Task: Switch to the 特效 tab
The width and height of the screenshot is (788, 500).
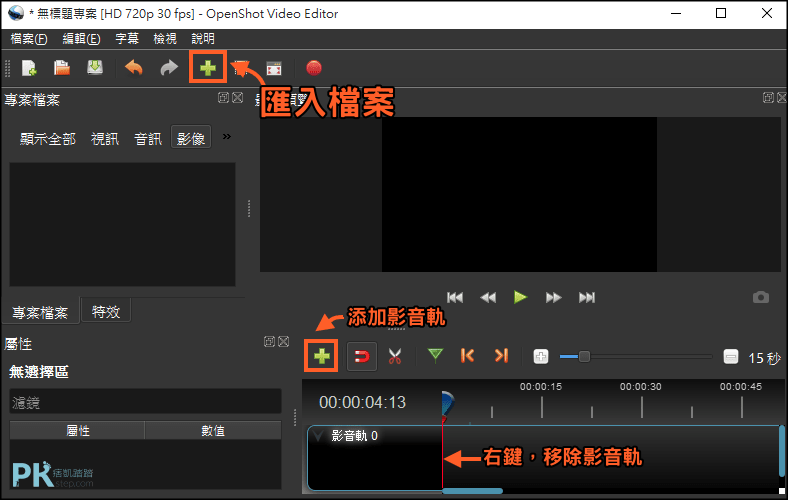Action: pyautogui.click(x=106, y=312)
